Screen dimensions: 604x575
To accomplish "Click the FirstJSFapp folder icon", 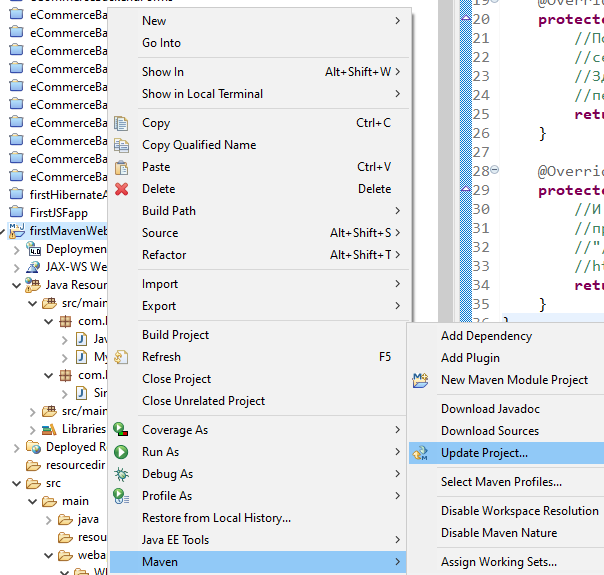I will click(x=16, y=212).
